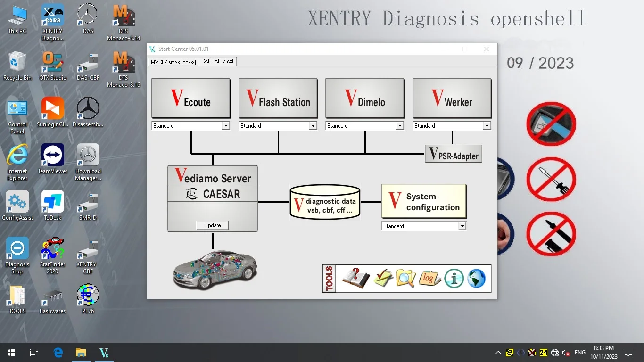Select Diagnosis Stop desktop shortcut

[x=17, y=255]
